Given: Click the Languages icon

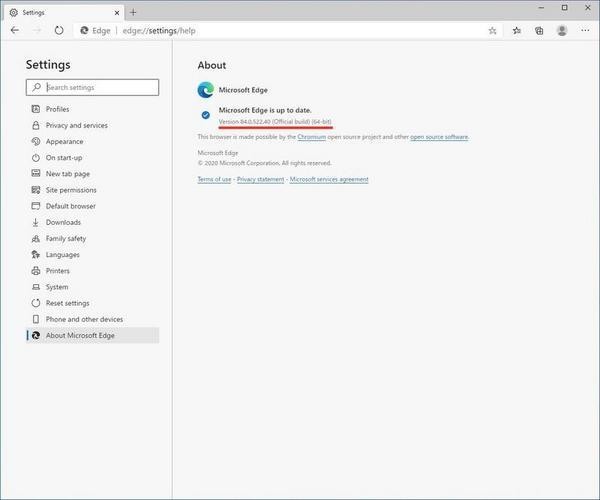Looking at the screenshot, I should [x=36, y=254].
